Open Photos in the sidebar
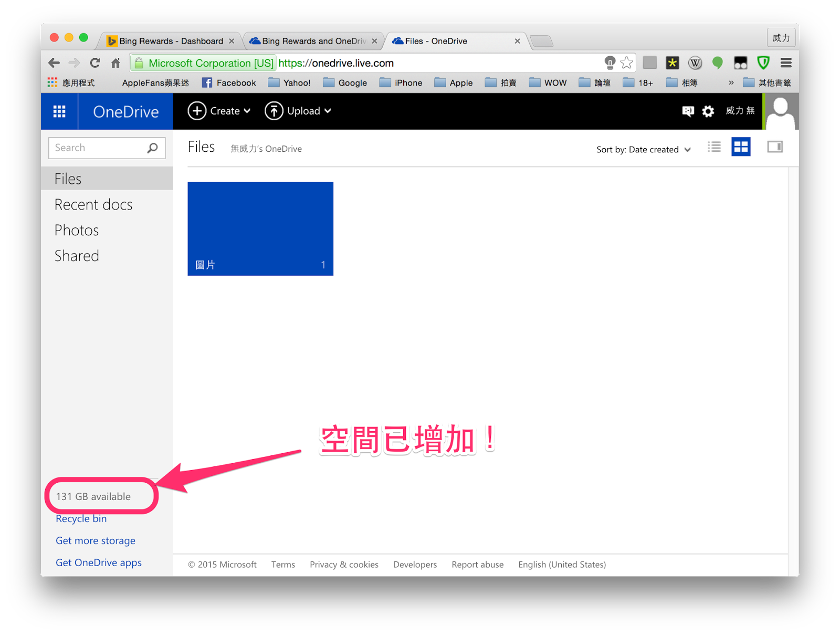The image size is (840, 635). coord(77,230)
